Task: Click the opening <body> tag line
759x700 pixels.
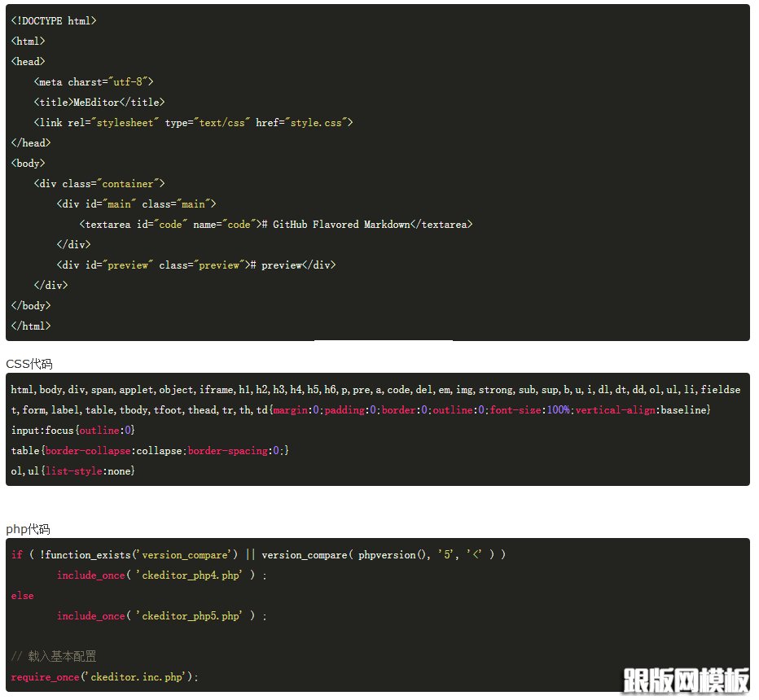Action: [x=28, y=163]
